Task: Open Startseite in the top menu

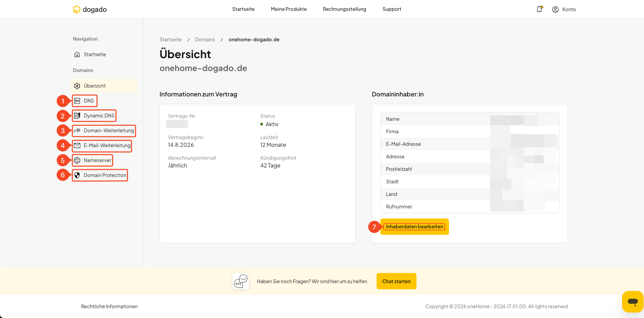Action: [243, 9]
